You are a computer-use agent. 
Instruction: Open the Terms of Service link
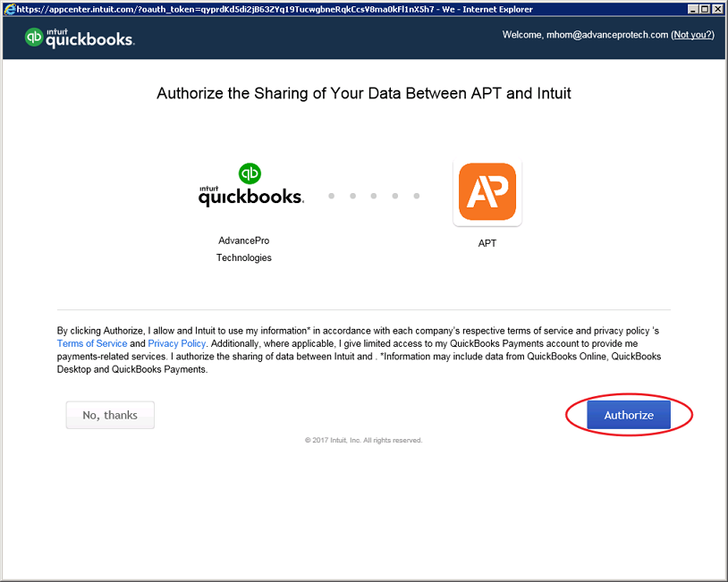(x=92, y=343)
